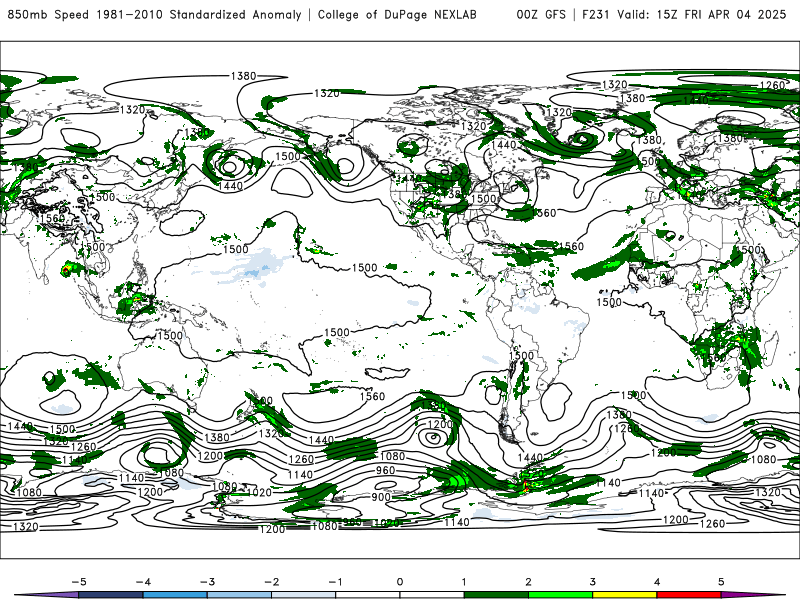Pick the bright green 2 to 3 colorbar segment
The width and height of the screenshot is (800, 600).
(560, 595)
